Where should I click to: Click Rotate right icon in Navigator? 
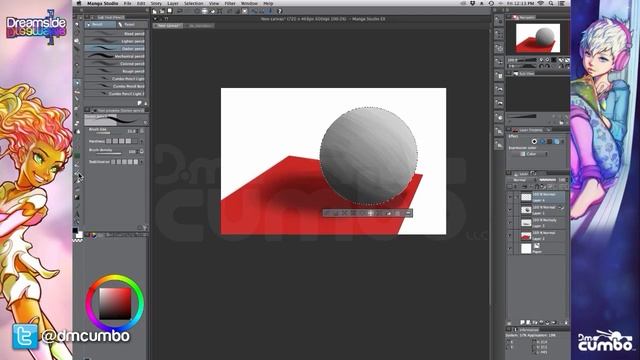548,66
